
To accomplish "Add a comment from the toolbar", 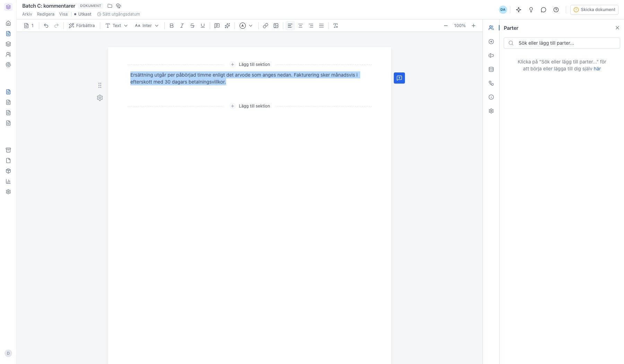I will (x=217, y=26).
